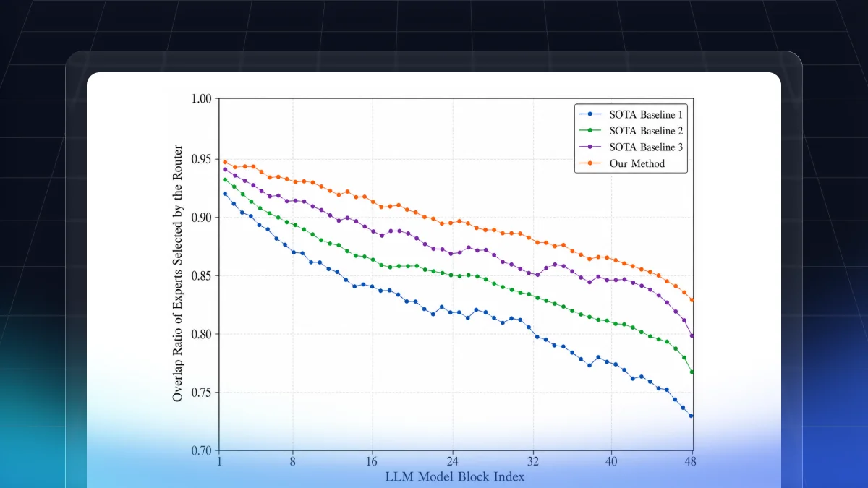Screen dimensions: 868x488
Task: Click the y-axis tick value 0.85
Action: point(200,275)
